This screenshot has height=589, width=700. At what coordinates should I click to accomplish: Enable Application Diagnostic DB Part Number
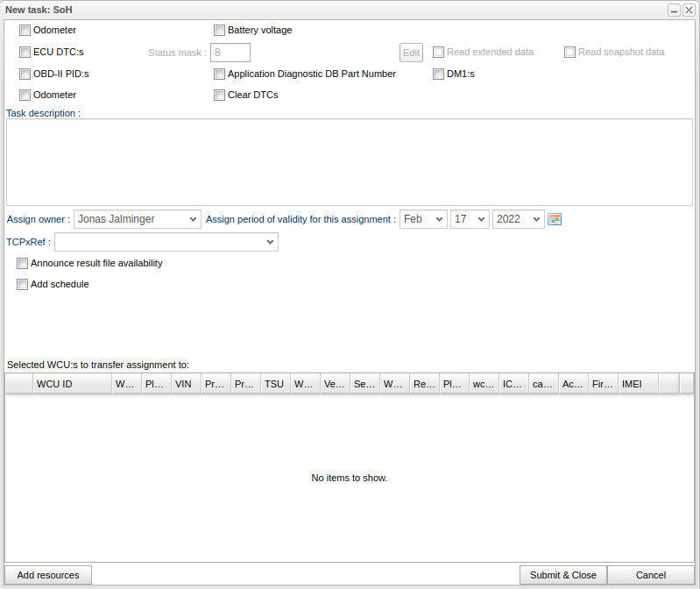point(220,74)
